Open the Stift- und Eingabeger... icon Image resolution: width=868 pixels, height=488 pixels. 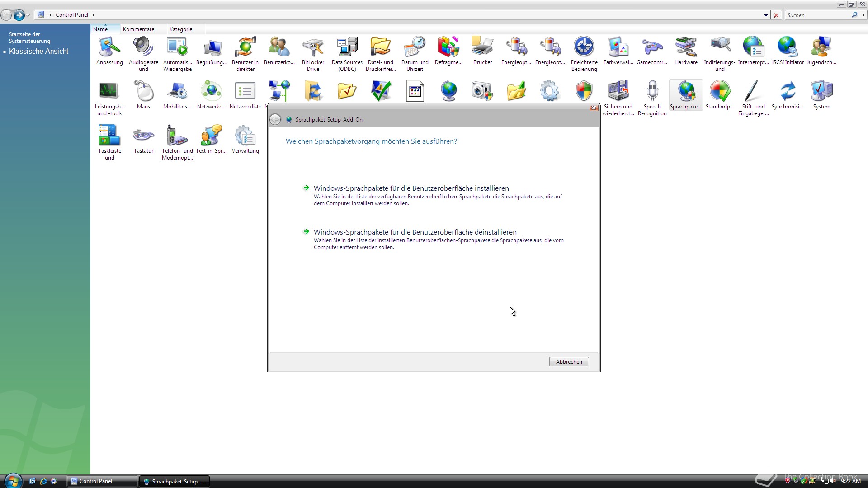(x=753, y=99)
